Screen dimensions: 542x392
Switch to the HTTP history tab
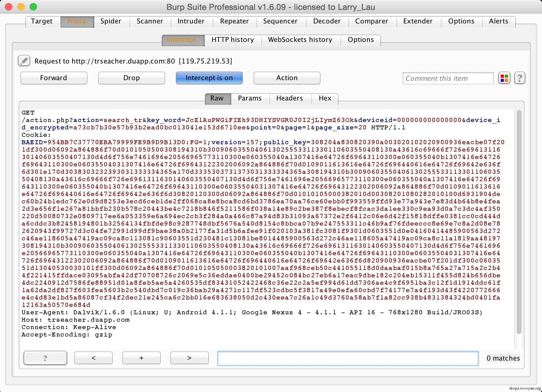click(x=233, y=40)
